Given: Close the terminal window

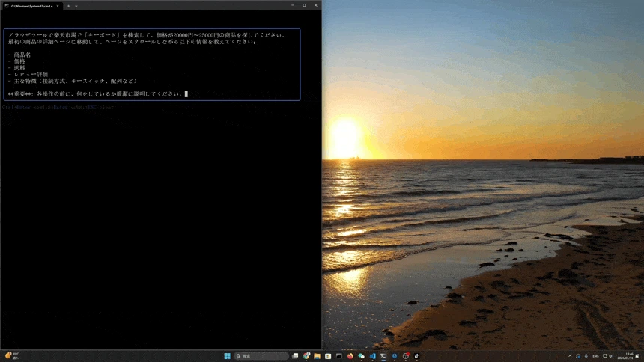Looking at the screenshot, I should [315, 5].
